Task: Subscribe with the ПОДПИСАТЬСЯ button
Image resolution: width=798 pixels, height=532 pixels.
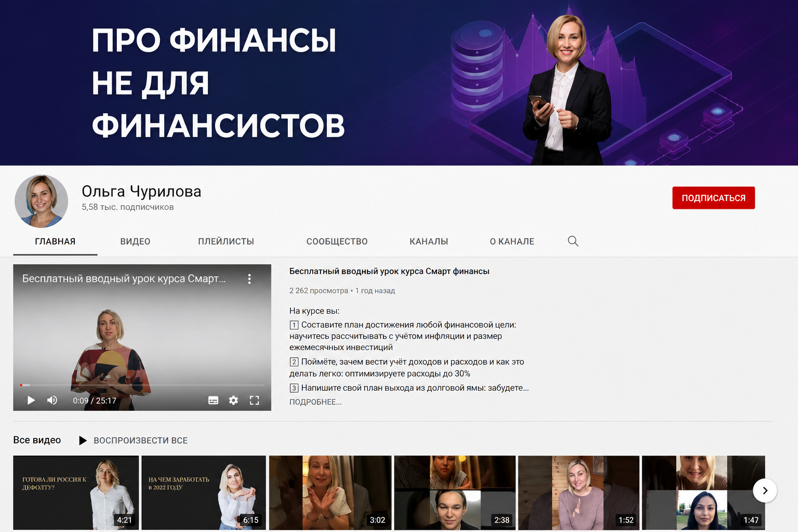Action: click(x=713, y=198)
